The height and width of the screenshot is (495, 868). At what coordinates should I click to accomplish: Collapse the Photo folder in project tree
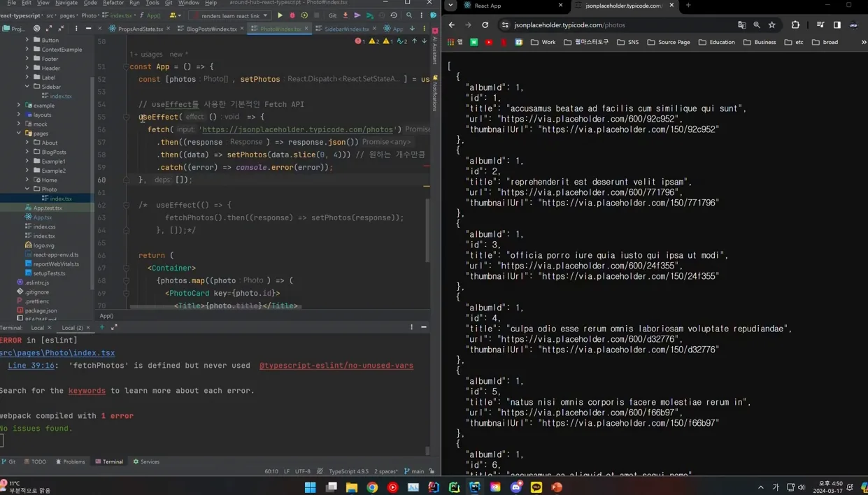(x=27, y=189)
